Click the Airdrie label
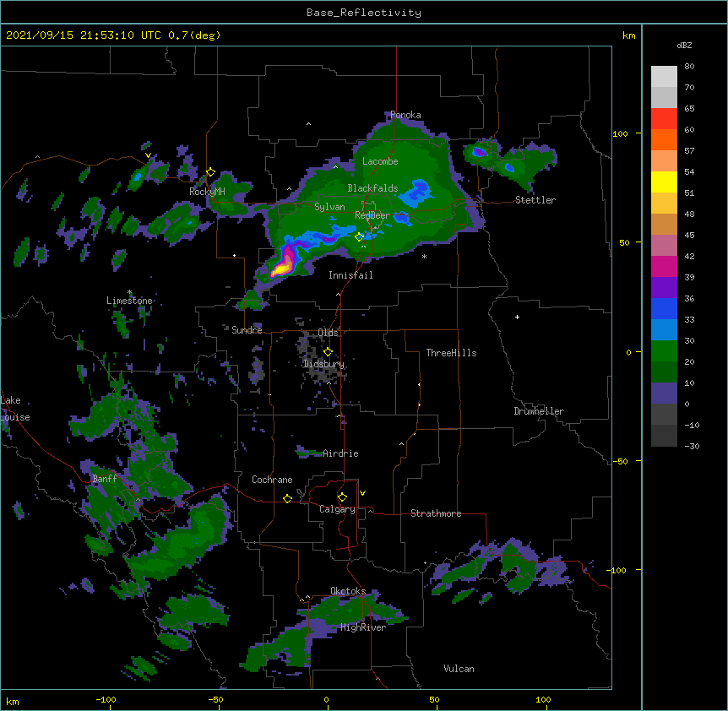Image resolution: width=728 pixels, height=711 pixels. pos(341,453)
